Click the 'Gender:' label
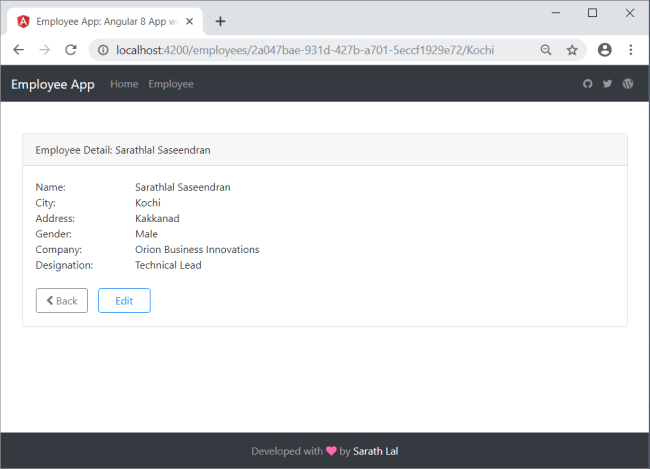The height and width of the screenshot is (469, 650). click(x=53, y=234)
